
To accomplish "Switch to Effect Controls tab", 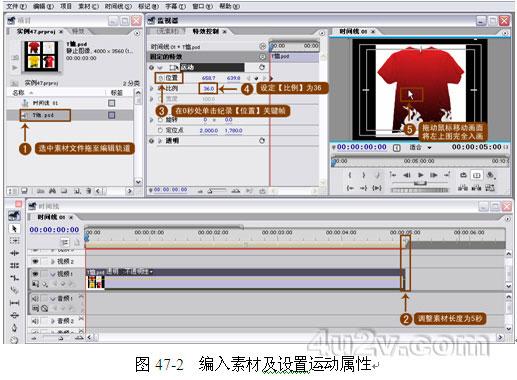I will click(206, 31).
